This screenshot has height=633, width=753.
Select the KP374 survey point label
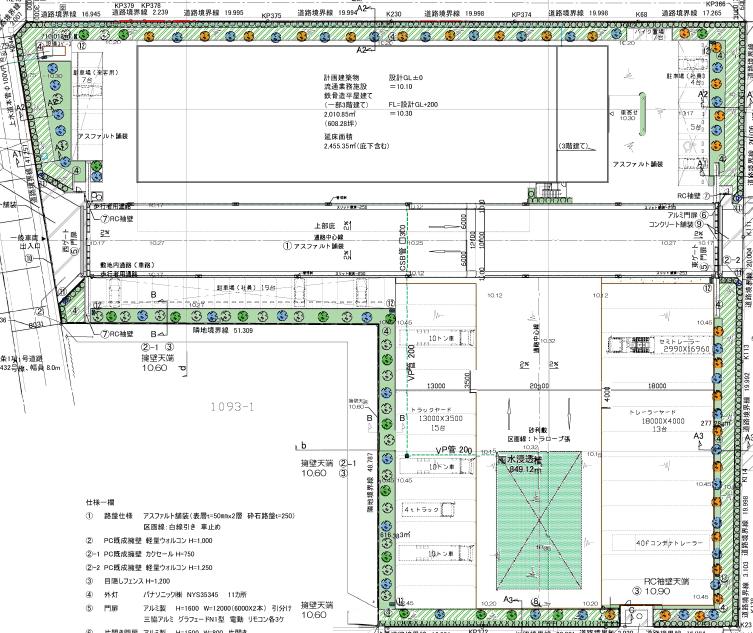522,15
